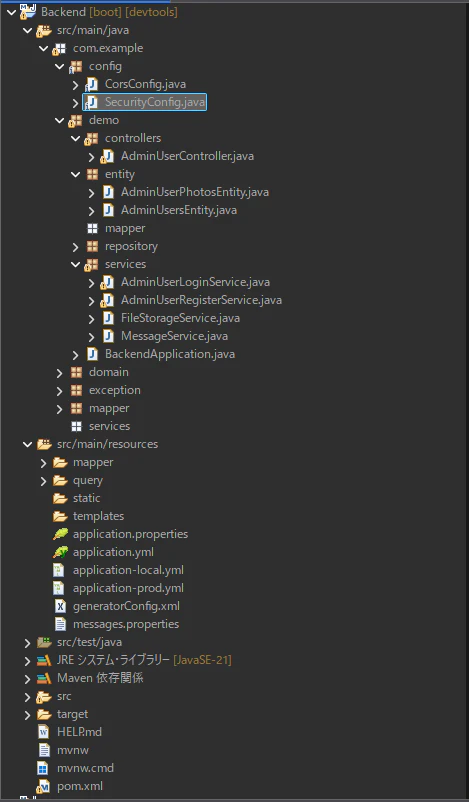
Task: Select the mapper package below exception
Action: point(109,408)
